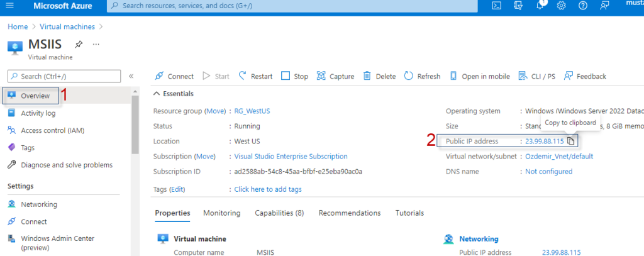Capture the virtual machine image
Screen dimensions: 644x256
(x=336, y=77)
